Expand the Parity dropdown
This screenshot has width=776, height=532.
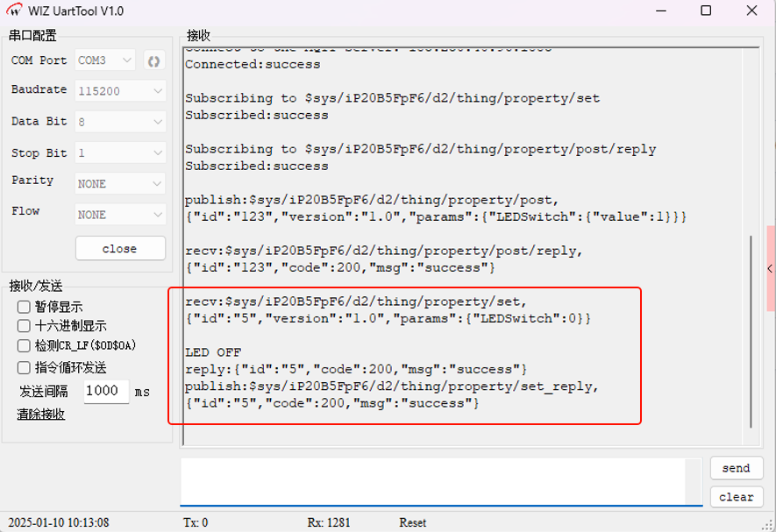coord(120,183)
